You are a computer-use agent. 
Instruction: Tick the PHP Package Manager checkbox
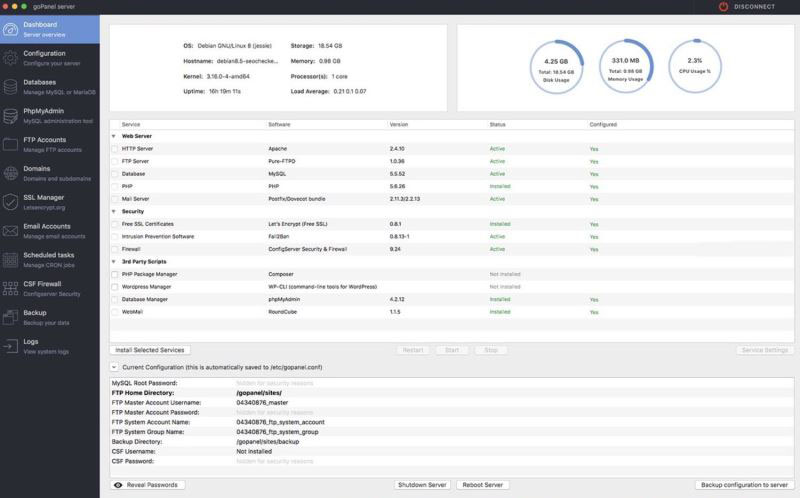coord(115,275)
